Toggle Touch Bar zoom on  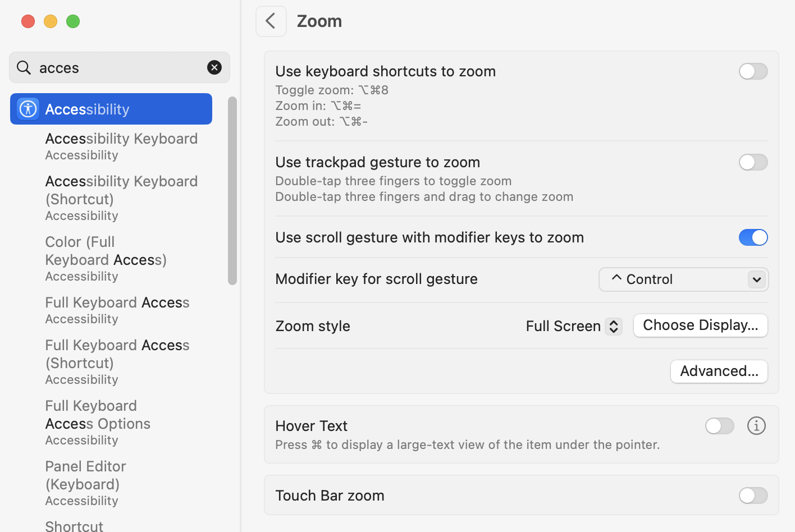tap(753, 496)
